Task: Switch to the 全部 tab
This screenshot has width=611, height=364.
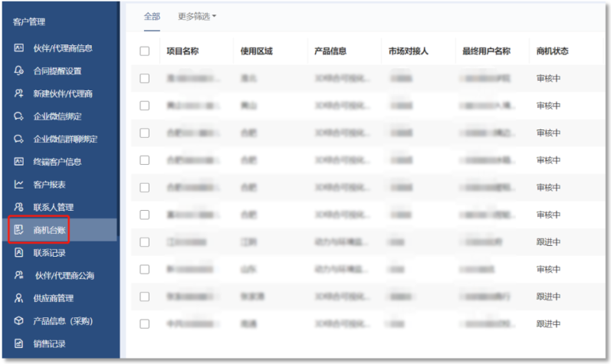Action: [152, 16]
